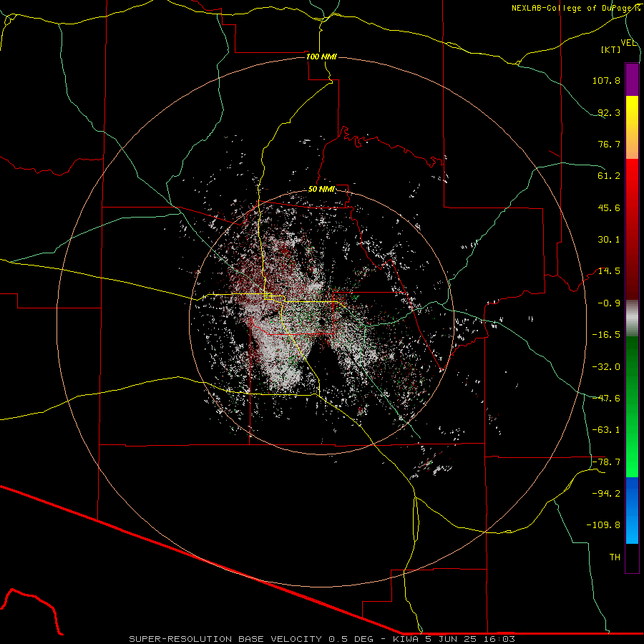Pick the purple segment of the velocity color bar
The height and width of the screenshot is (644, 644).
pos(632,79)
